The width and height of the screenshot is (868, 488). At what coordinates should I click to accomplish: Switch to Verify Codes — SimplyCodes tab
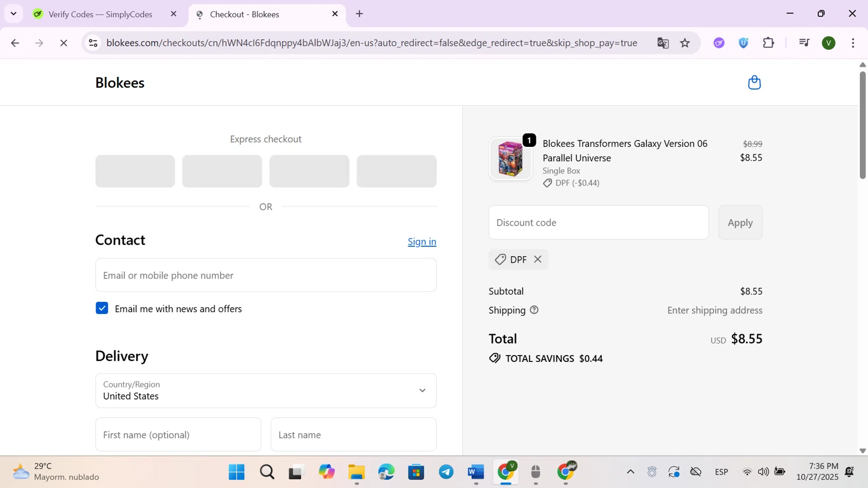[x=100, y=14]
